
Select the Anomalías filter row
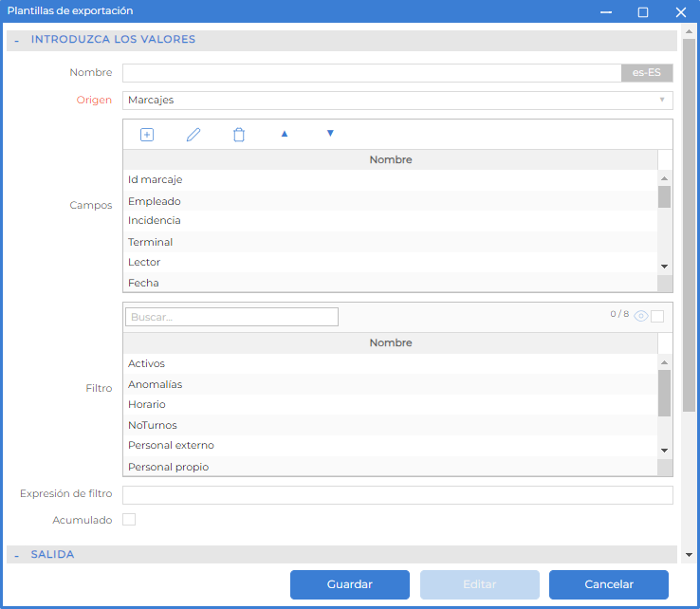point(390,384)
